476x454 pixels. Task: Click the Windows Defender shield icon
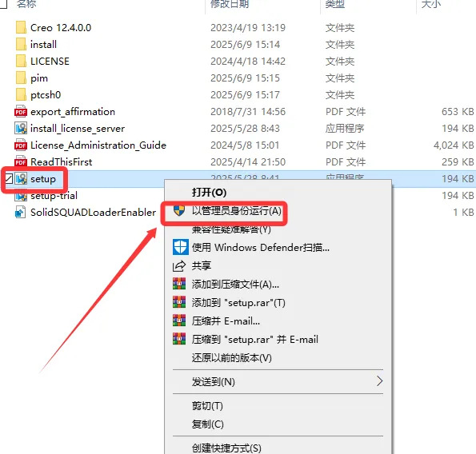pyautogui.click(x=180, y=247)
